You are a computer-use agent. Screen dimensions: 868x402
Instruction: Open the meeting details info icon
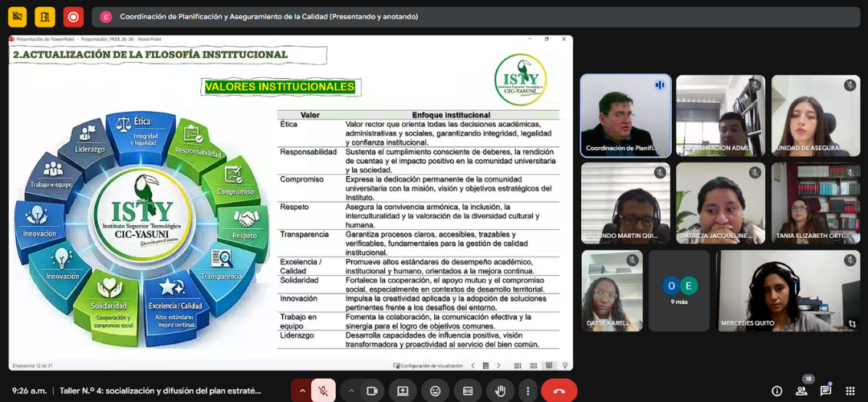[x=776, y=391]
